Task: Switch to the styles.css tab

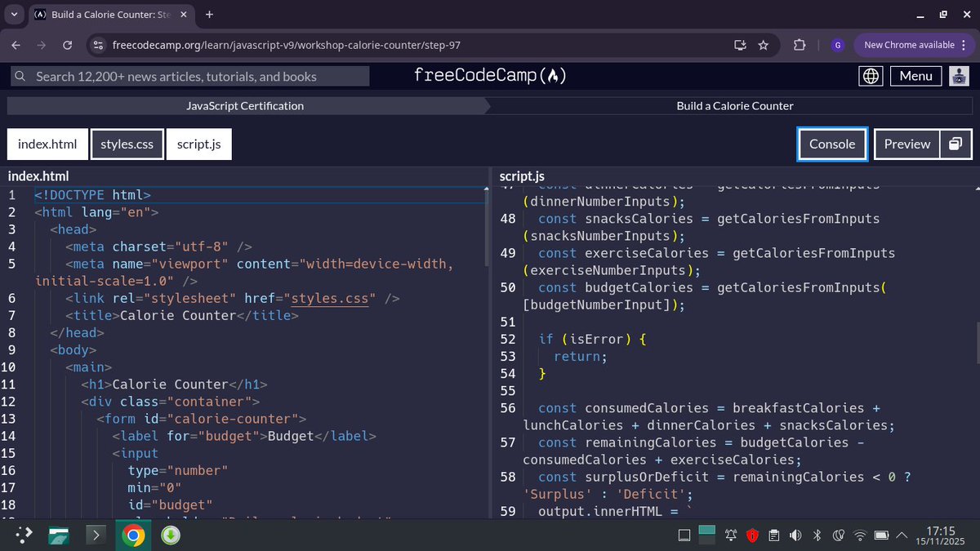Action: [127, 144]
